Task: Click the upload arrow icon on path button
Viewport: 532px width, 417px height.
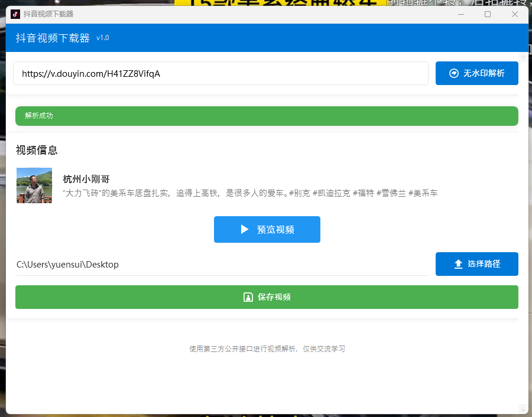Action: click(x=458, y=264)
